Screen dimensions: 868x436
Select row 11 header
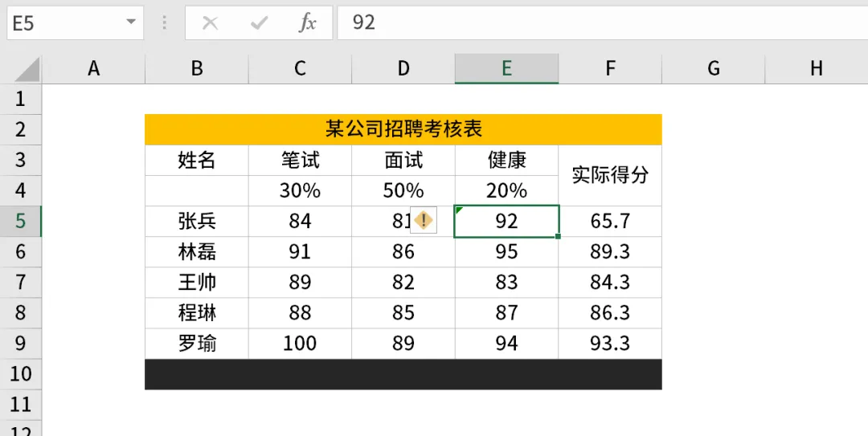tap(20, 405)
